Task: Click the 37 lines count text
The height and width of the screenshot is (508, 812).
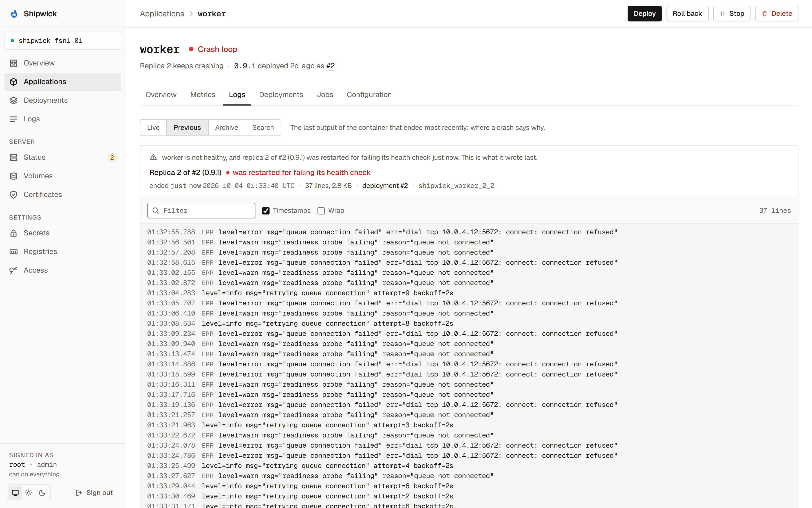Action: (x=775, y=210)
